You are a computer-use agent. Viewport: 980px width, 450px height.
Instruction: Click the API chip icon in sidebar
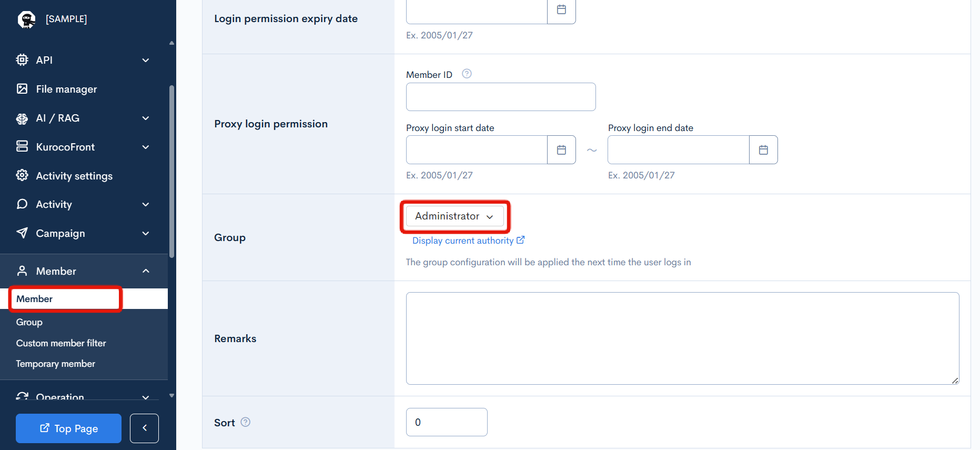(x=22, y=59)
